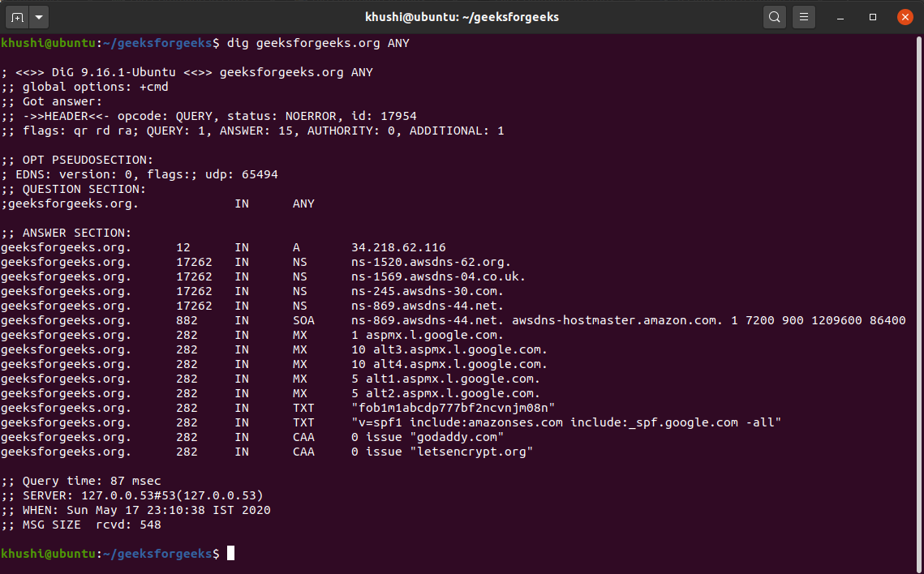The image size is (924, 574).
Task: Click the global options: +cmd line
Action: coord(84,87)
